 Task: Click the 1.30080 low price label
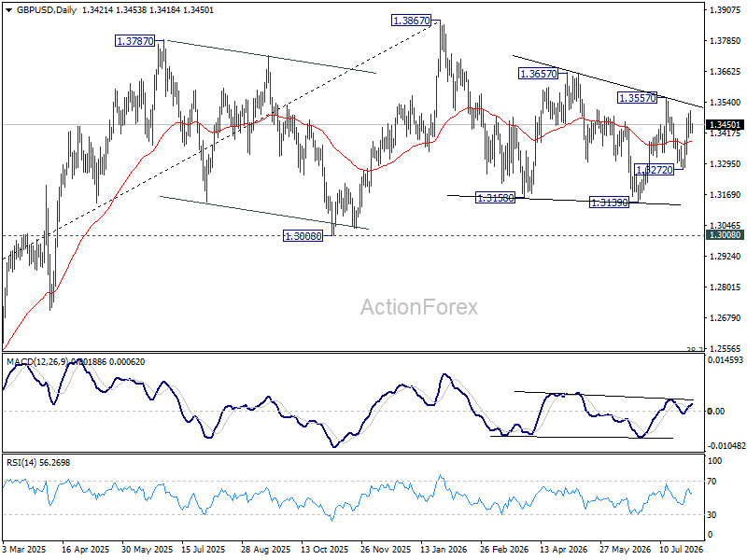coord(303,236)
